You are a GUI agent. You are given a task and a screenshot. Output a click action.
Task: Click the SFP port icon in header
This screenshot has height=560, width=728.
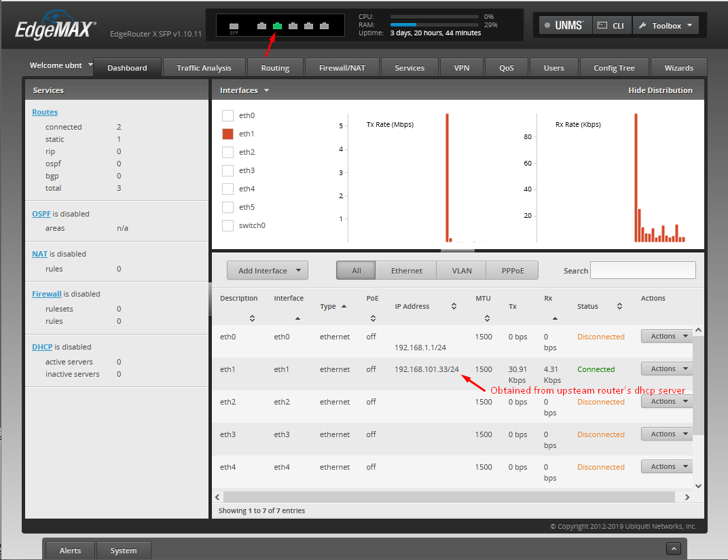(x=234, y=26)
